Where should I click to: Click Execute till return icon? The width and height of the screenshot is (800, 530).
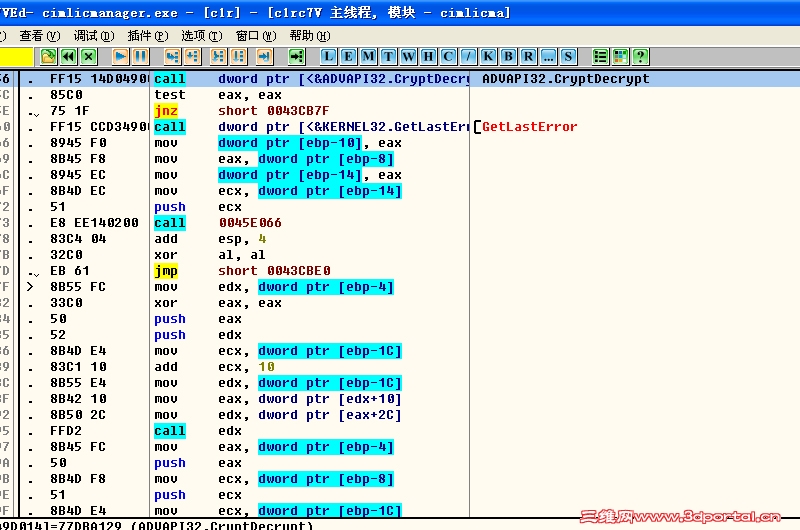coord(264,56)
